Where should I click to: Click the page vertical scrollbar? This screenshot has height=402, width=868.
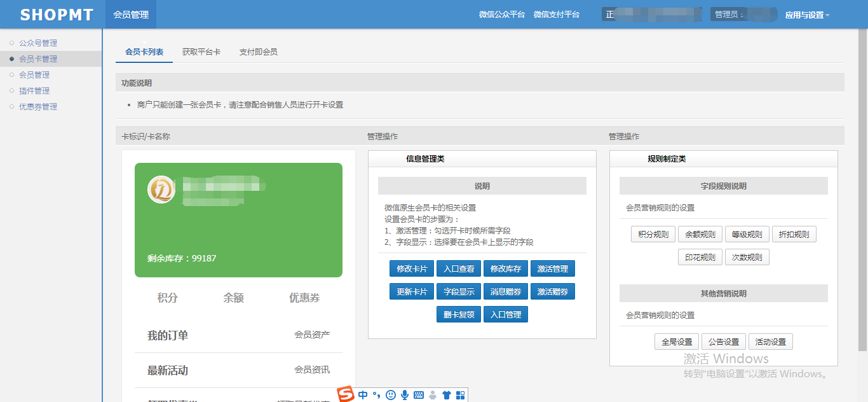[862, 191]
